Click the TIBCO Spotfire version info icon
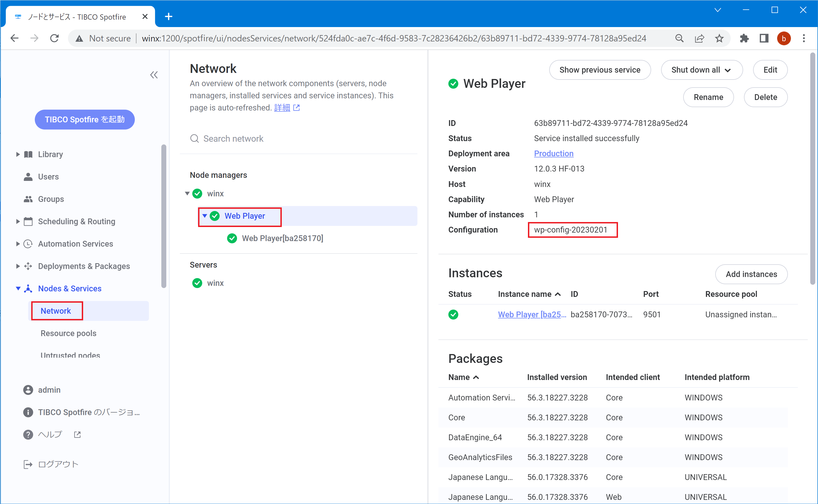The height and width of the screenshot is (504, 818). point(28,412)
